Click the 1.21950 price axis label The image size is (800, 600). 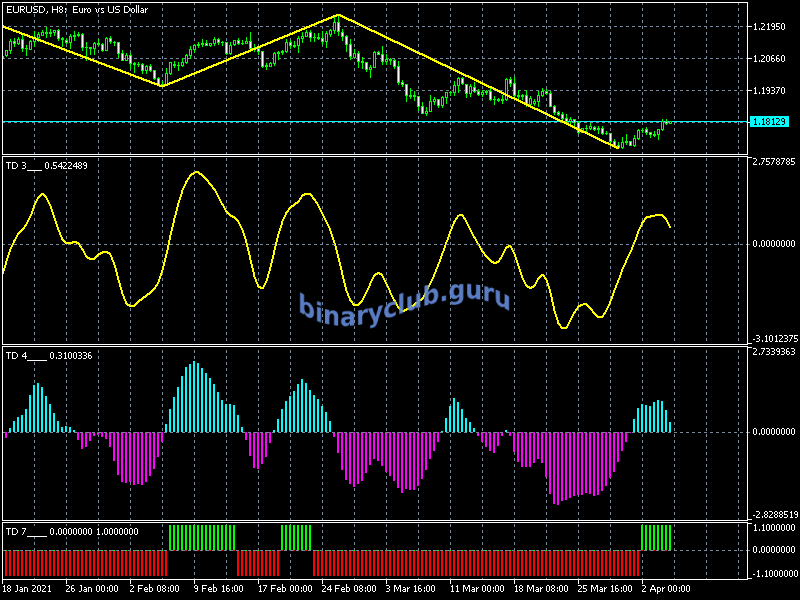(770, 27)
